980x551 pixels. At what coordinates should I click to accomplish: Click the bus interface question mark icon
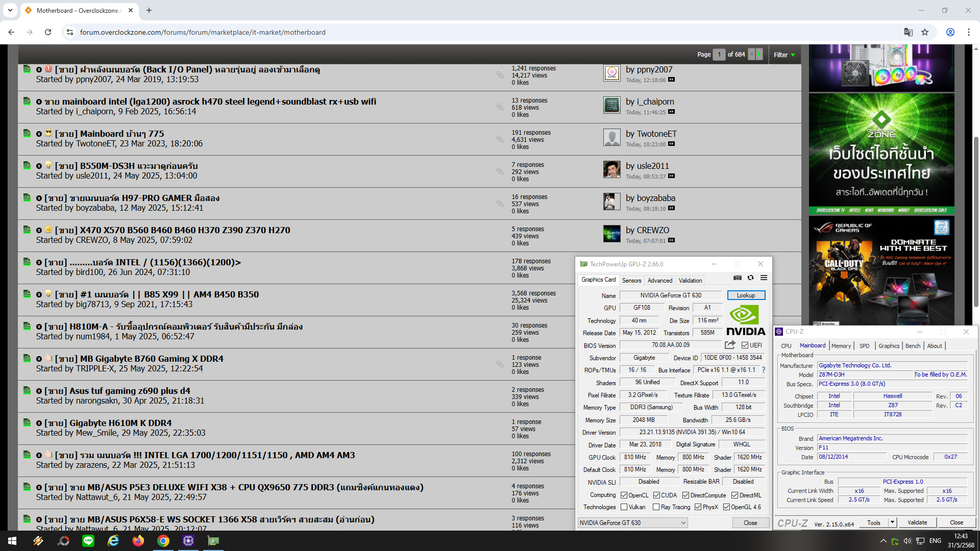coord(764,370)
